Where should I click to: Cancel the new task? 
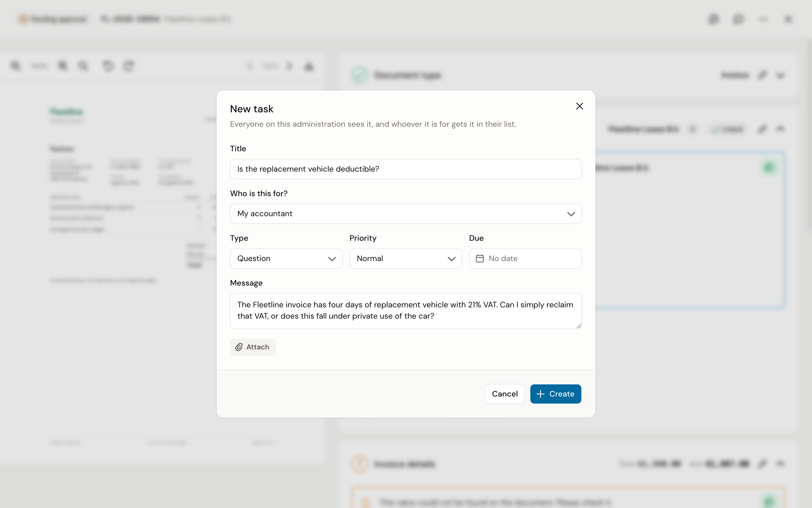pyautogui.click(x=505, y=394)
